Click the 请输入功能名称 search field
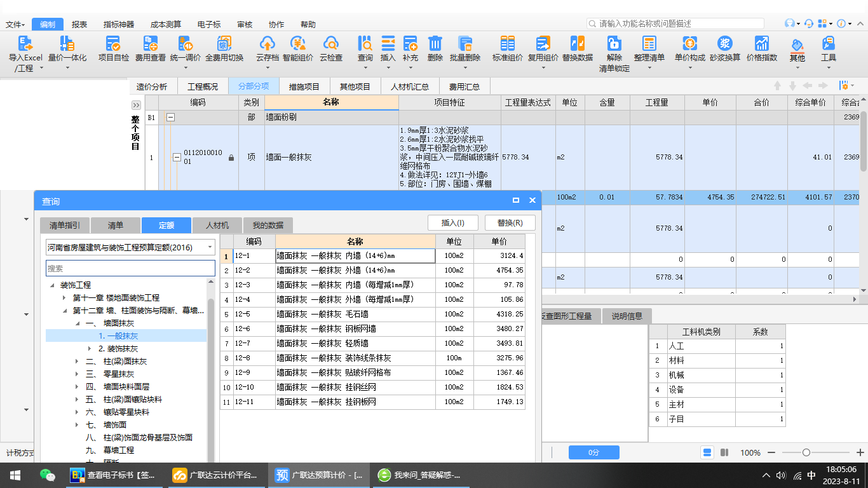Viewport: 868px width, 488px height. tap(675, 24)
